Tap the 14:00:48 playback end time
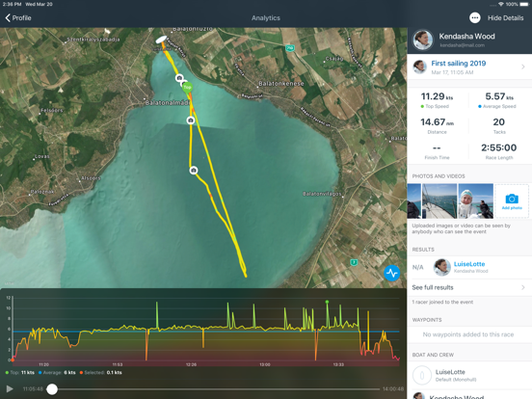The height and width of the screenshot is (399, 532). pyautogui.click(x=393, y=388)
